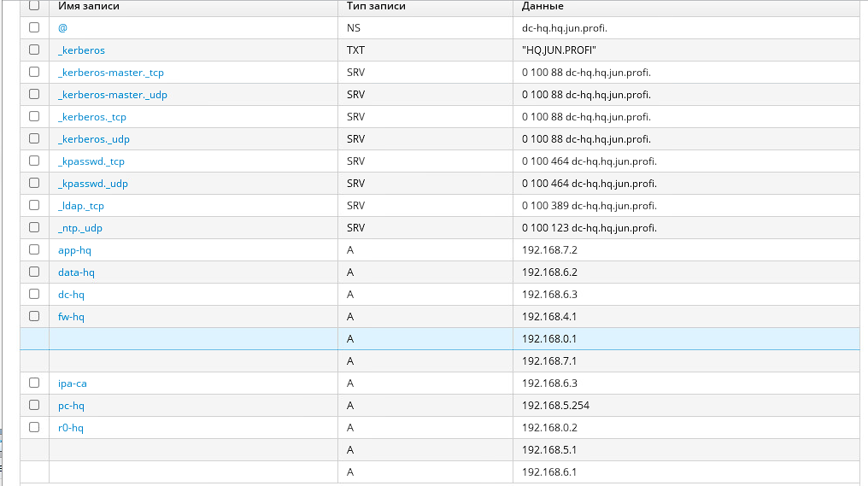Open the _ldap._tcp SRV record
This screenshot has height=486, width=868.
pos(80,206)
